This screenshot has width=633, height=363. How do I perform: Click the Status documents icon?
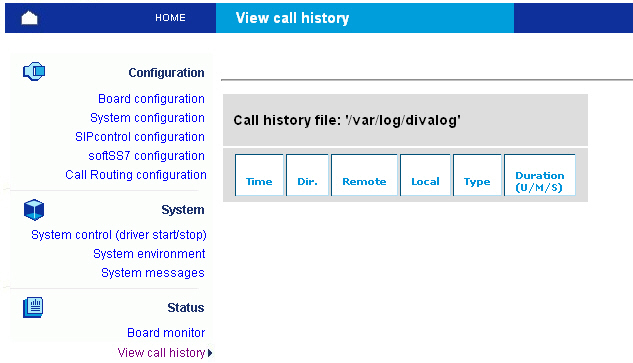[x=33, y=308]
